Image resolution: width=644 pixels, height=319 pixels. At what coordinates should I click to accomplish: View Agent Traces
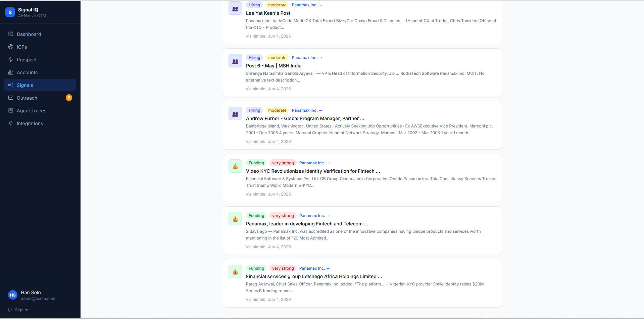[x=40, y=110]
